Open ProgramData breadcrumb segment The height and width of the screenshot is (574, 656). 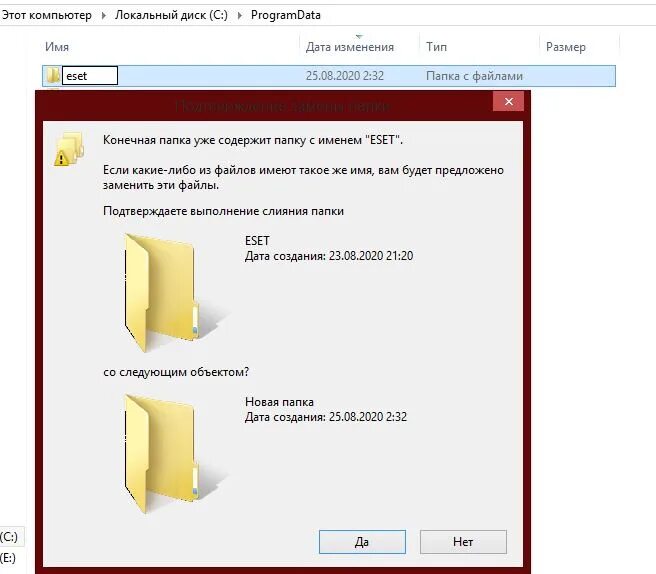(x=286, y=15)
